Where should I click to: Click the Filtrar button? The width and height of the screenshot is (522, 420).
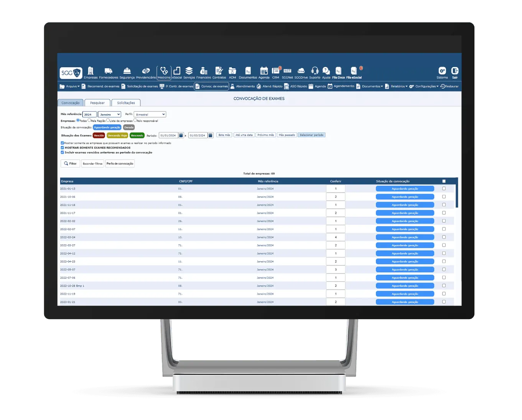(x=70, y=163)
